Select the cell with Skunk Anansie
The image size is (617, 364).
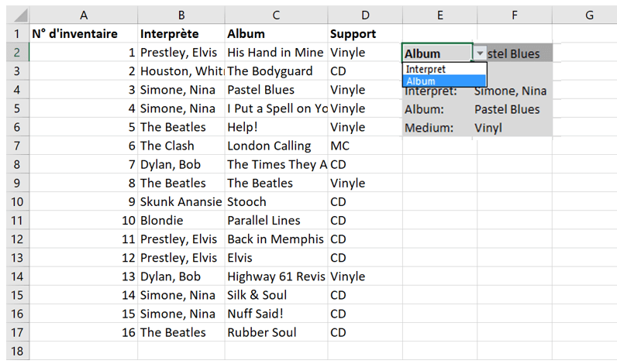coord(181,201)
